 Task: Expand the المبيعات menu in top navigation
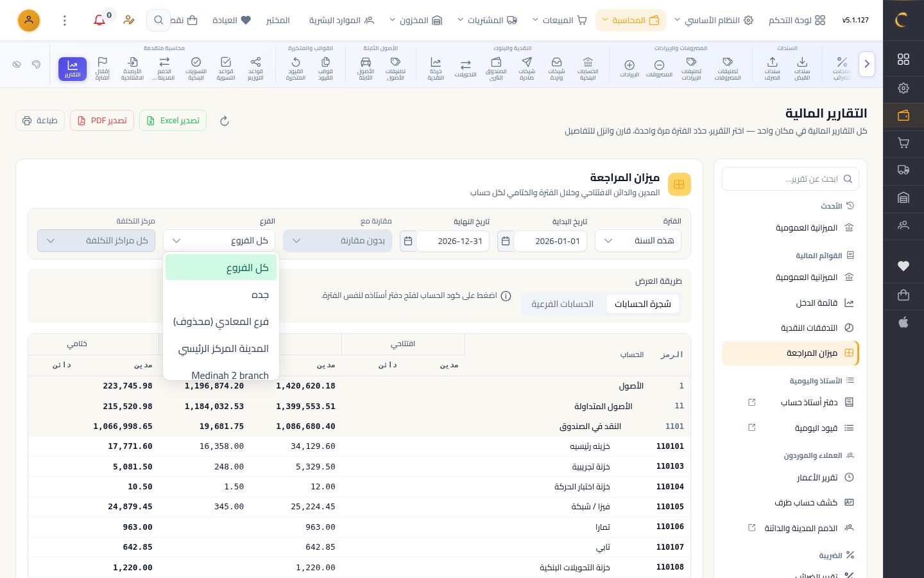[x=560, y=21]
